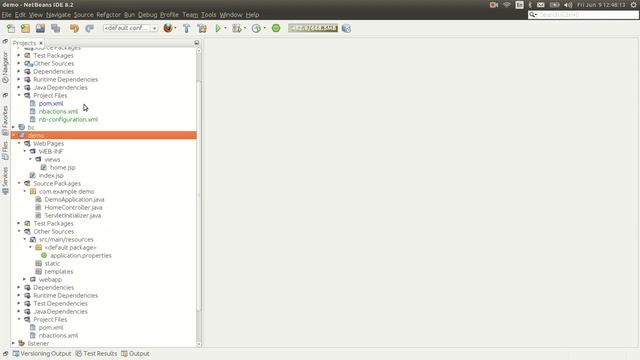This screenshot has width=640, height=360.
Task: Open the Navigate menu
Action: (x=58, y=15)
